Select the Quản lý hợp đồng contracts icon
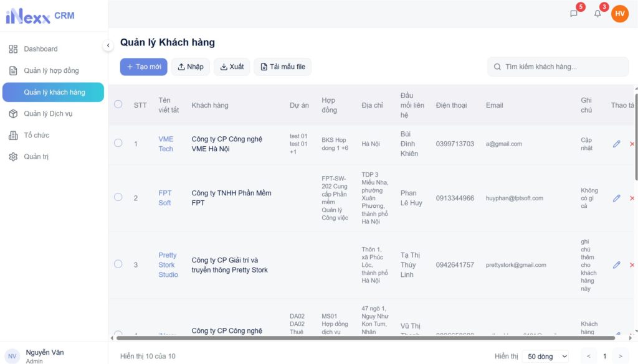Image resolution: width=638 pixels, height=364 pixels. (14, 70)
